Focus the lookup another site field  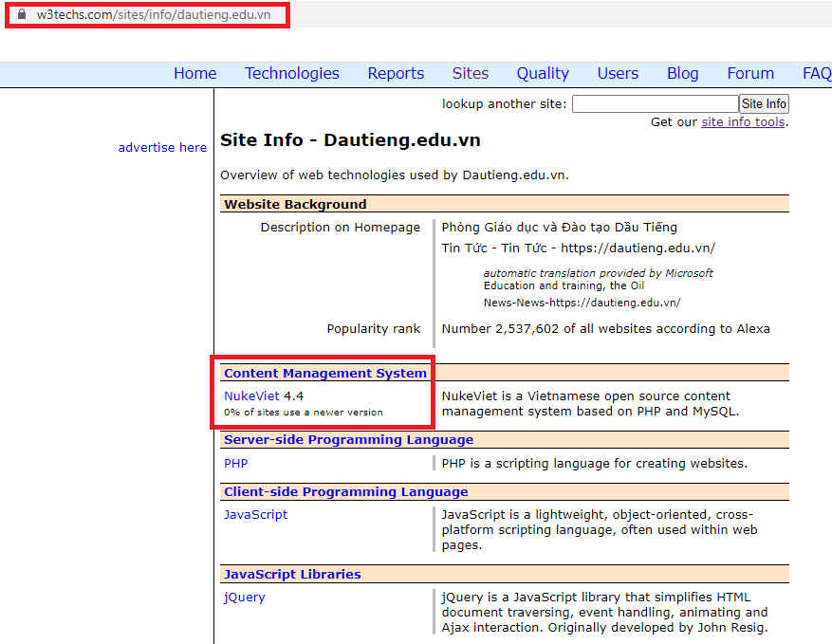click(x=655, y=103)
